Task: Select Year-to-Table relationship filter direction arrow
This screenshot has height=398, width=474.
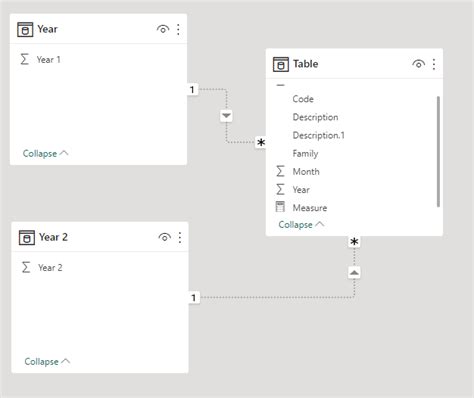Action: pyautogui.click(x=226, y=116)
